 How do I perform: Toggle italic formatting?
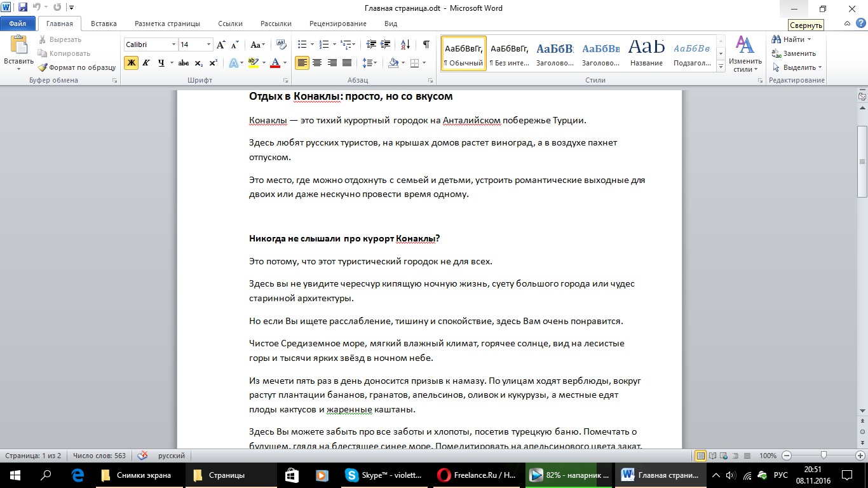pyautogui.click(x=146, y=63)
